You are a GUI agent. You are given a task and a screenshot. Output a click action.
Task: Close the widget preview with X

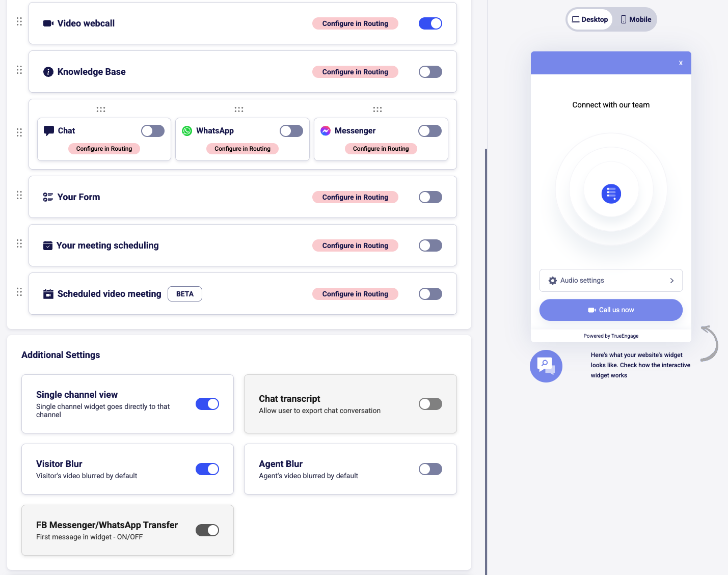coord(681,63)
